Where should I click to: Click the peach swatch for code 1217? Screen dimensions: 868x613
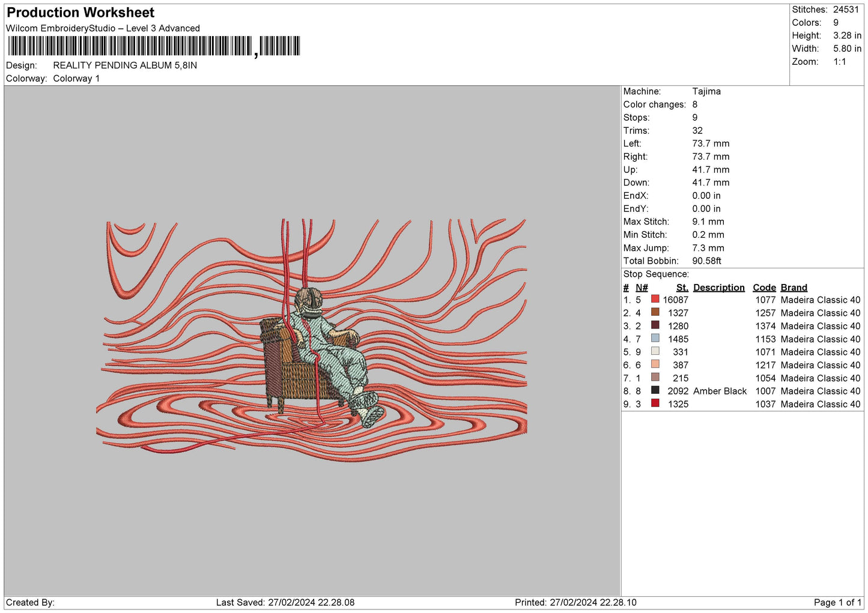(655, 364)
